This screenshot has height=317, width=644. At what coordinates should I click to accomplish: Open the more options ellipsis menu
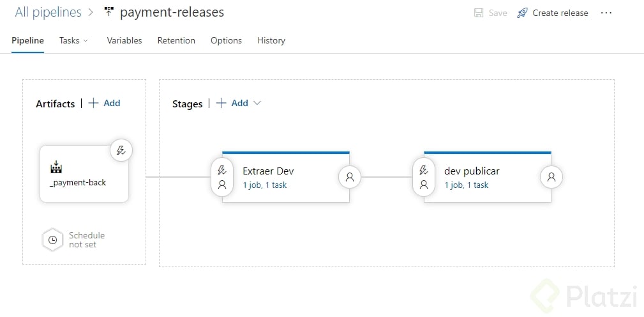(606, 13)
